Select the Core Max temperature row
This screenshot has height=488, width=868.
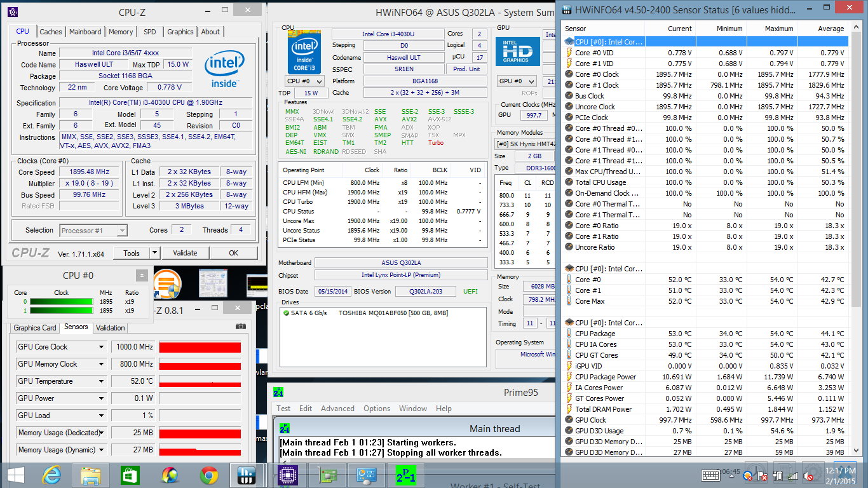[705, 301]
